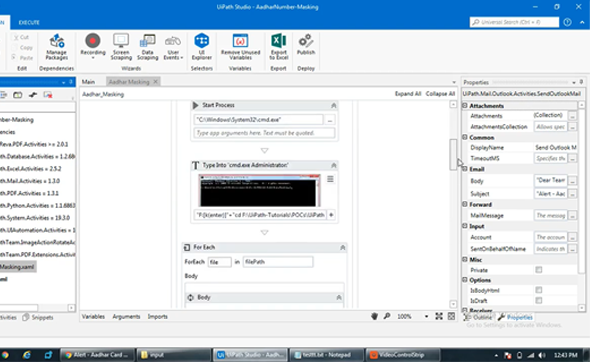Switch to the Main workflow tab
The width and height of the screenshot is (590, 362).
coord(88,82)
